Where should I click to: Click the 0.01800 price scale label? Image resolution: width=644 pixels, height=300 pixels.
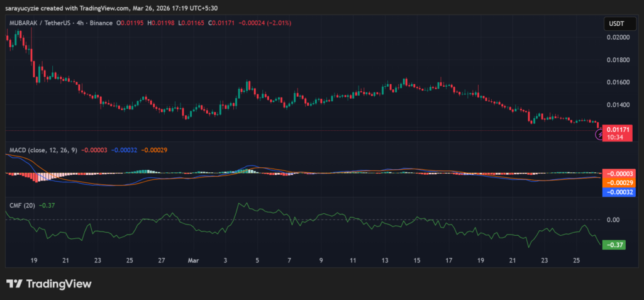(617, 60)
